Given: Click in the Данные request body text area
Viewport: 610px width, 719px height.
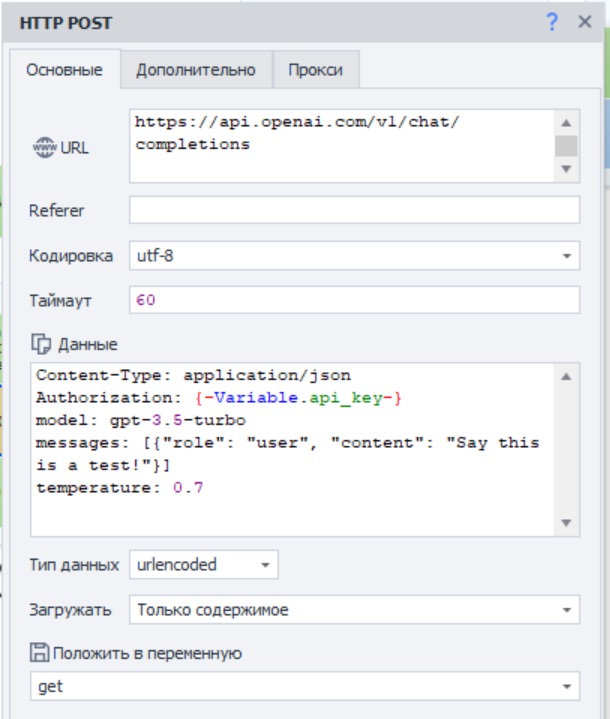Looking at the screenshot, I should [x=290, y=450].
